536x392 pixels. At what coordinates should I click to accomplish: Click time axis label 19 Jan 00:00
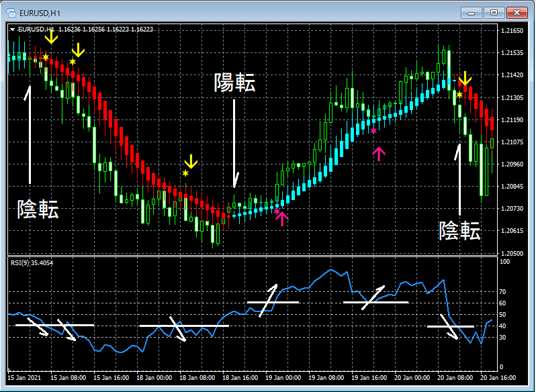283,378
